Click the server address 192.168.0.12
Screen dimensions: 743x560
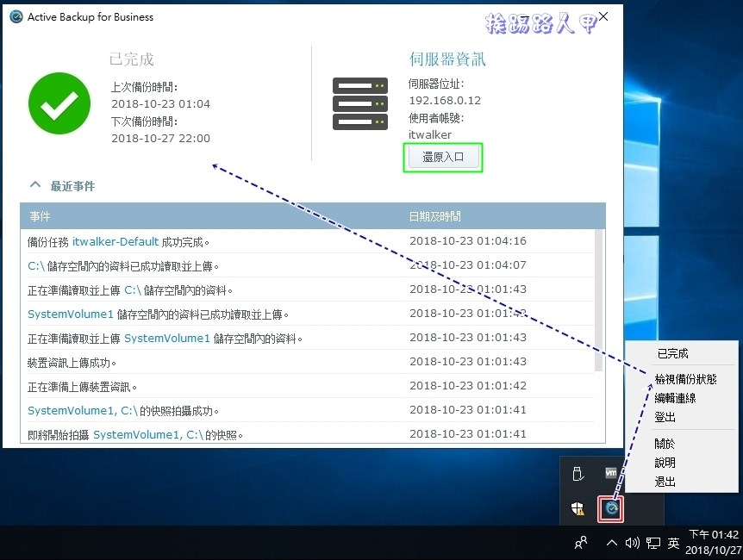coord(445,101)
